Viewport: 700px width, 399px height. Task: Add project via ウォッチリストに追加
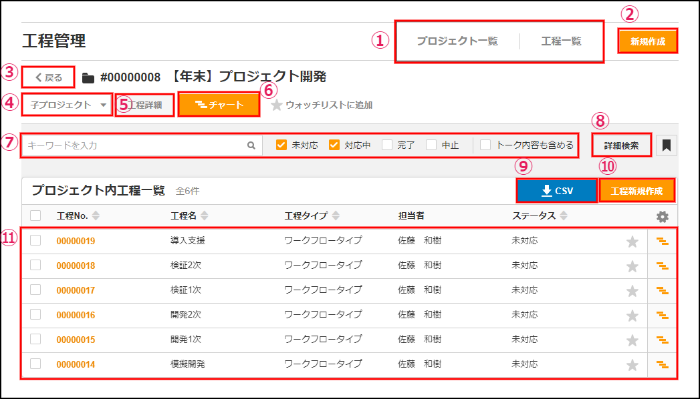point(322,105)
